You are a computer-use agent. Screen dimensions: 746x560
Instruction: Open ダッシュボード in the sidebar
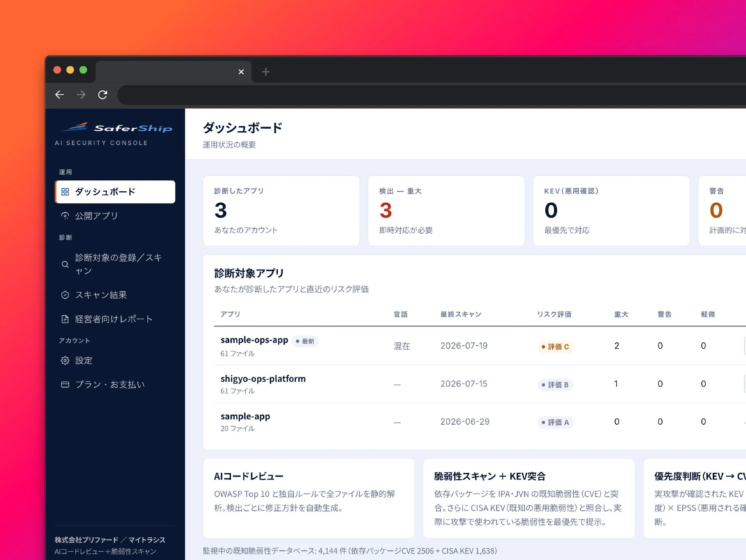pyautogui.click(x=115, y=192)
